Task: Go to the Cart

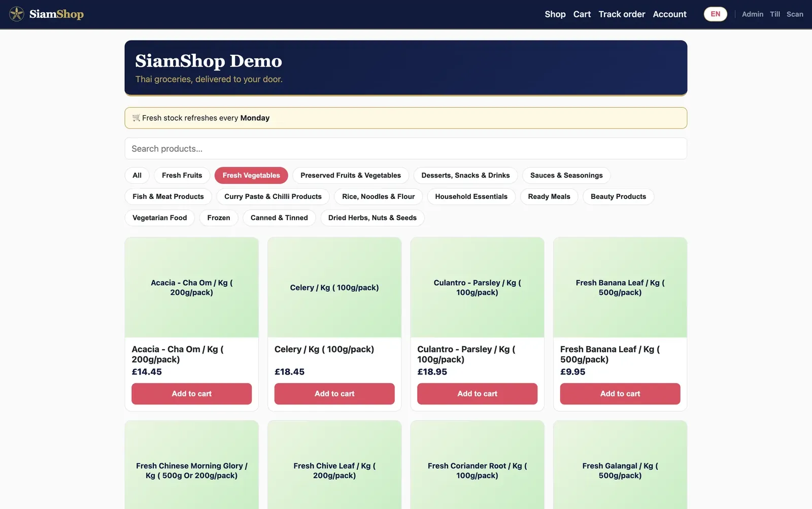Action: coord(582,14)
